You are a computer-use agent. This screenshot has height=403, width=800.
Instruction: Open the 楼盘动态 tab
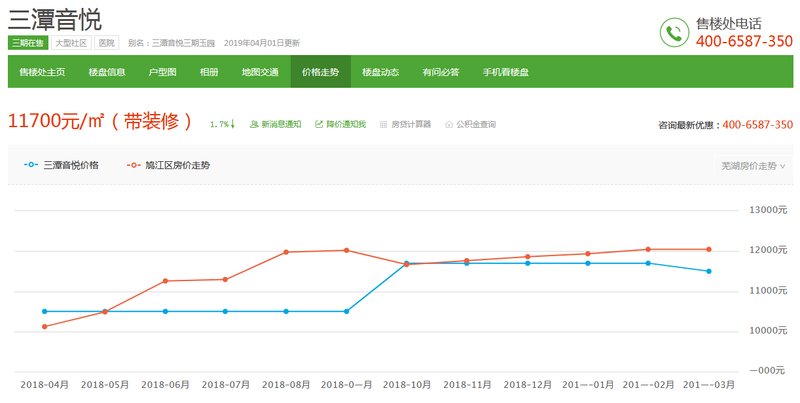381,72
